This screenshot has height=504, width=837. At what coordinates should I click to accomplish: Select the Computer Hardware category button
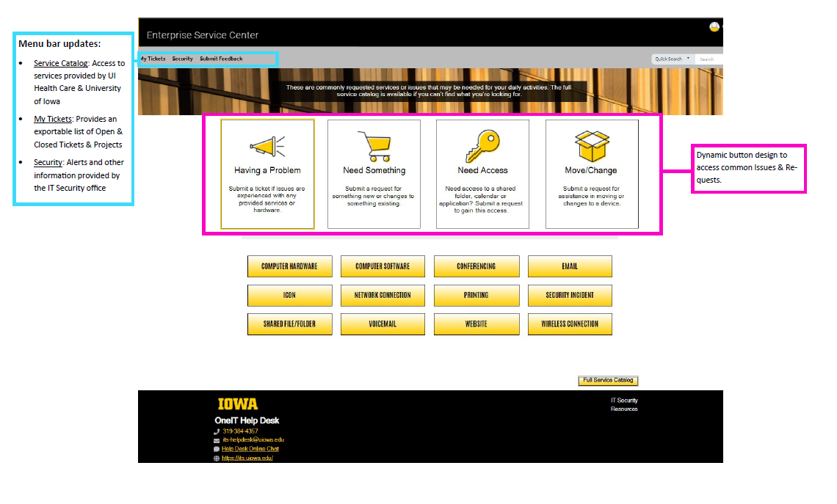click(289, 266)
